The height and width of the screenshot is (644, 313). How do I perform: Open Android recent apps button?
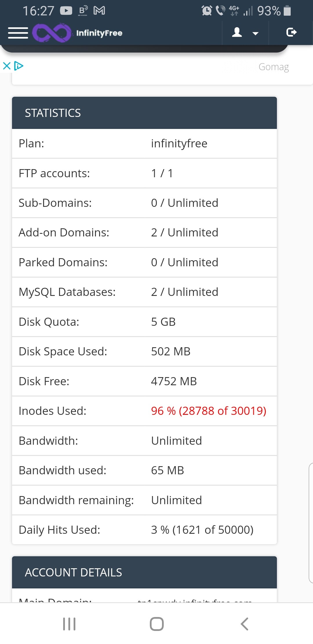click(69, 624)
